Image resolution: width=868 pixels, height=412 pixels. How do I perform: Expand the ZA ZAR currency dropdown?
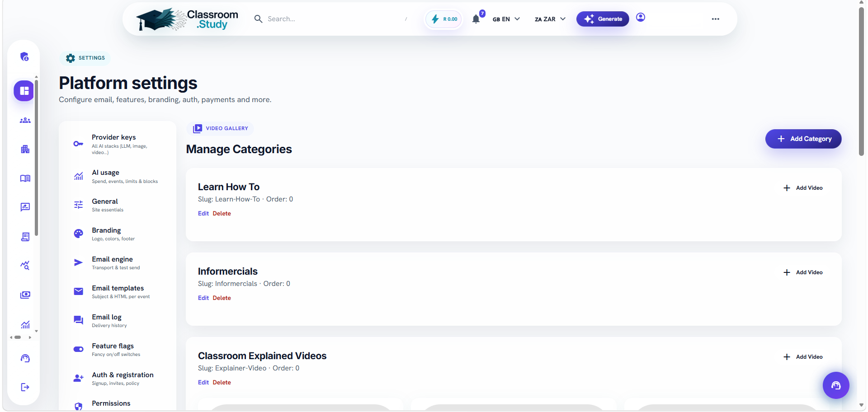click(x=550, y=19)
